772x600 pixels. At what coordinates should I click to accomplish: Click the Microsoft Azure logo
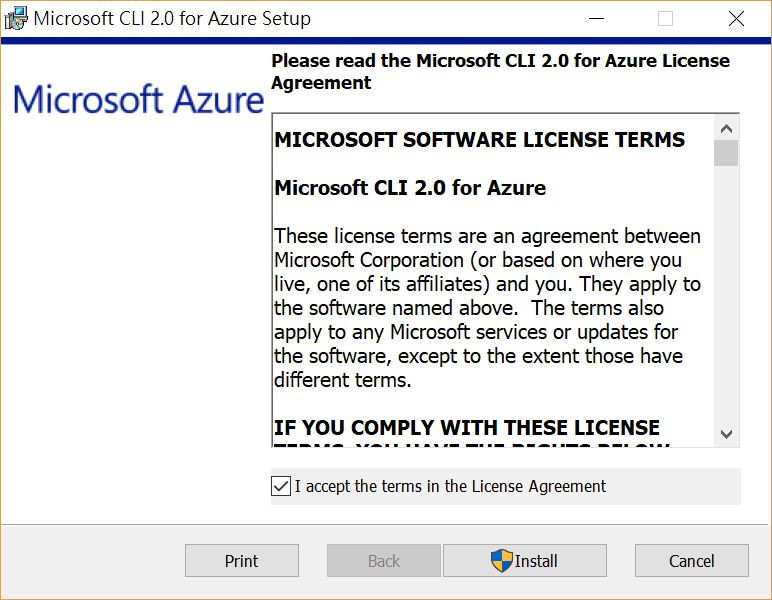(138, 100)
